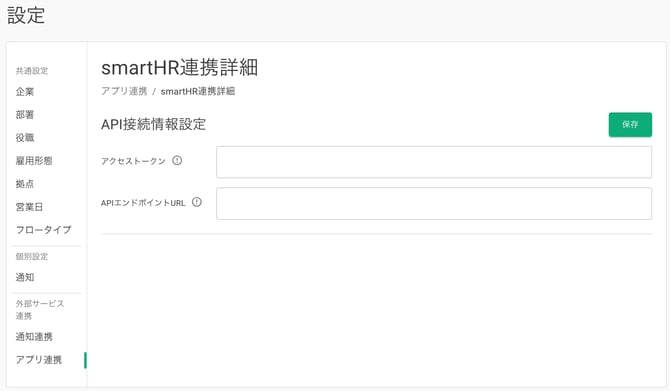This screenshot has height=391, width=670.
Task: Click the 設定 page title
Action: 26,15
